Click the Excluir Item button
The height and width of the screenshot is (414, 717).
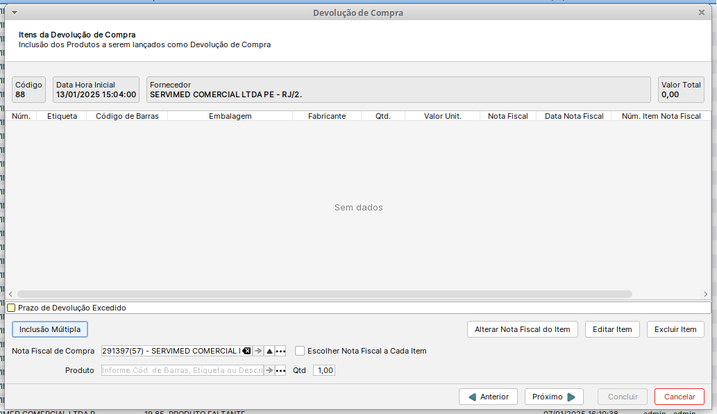click(x=674, y=329)
